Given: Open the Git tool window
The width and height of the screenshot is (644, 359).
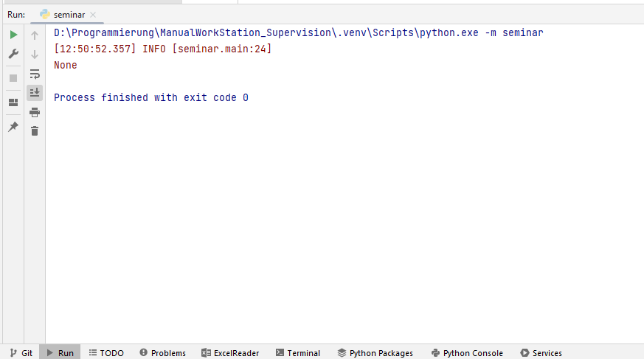Looking at the screenshot, I should coord(21,353).
